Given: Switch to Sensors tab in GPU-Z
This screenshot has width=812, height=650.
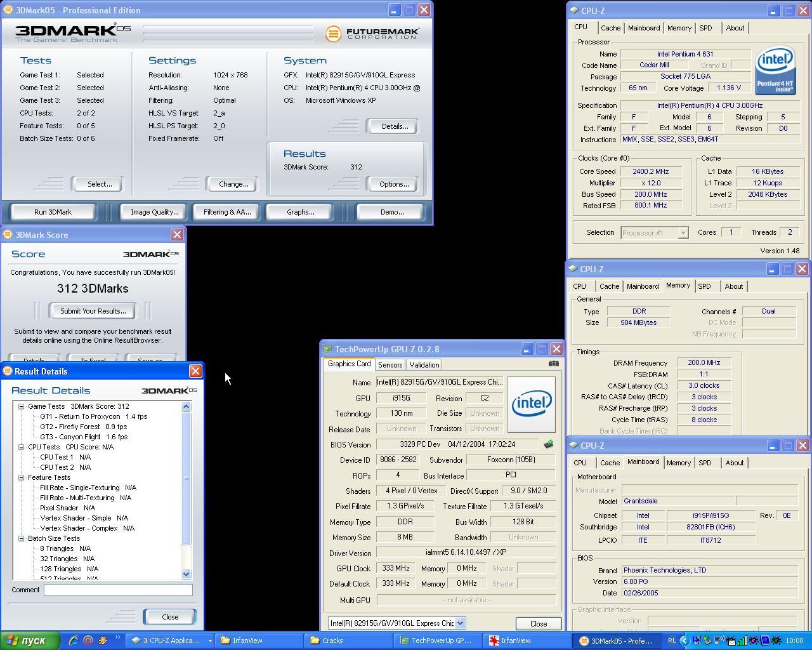Looking at the screenshot, I should (390, 365).
